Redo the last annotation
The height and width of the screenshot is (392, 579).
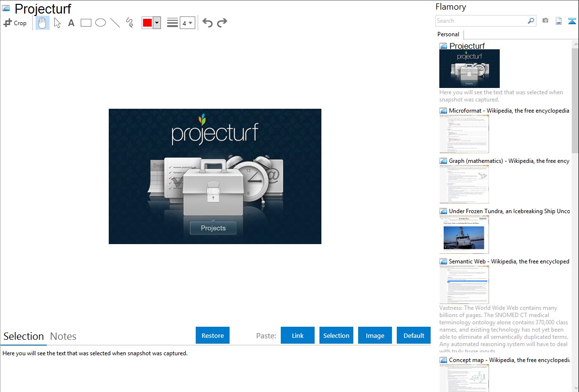pyautogui.click(x=222, y=23)
